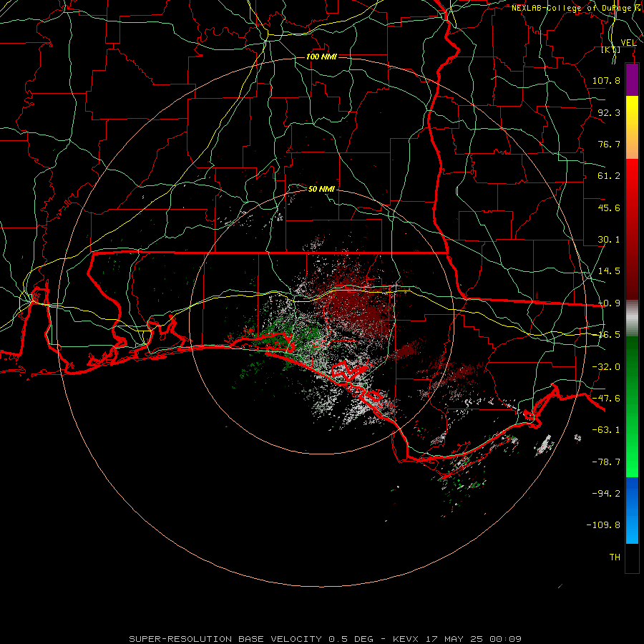This screenshot has height=644, width=644.
Task: Click the TH label under the scale
Action: [615, 557]
